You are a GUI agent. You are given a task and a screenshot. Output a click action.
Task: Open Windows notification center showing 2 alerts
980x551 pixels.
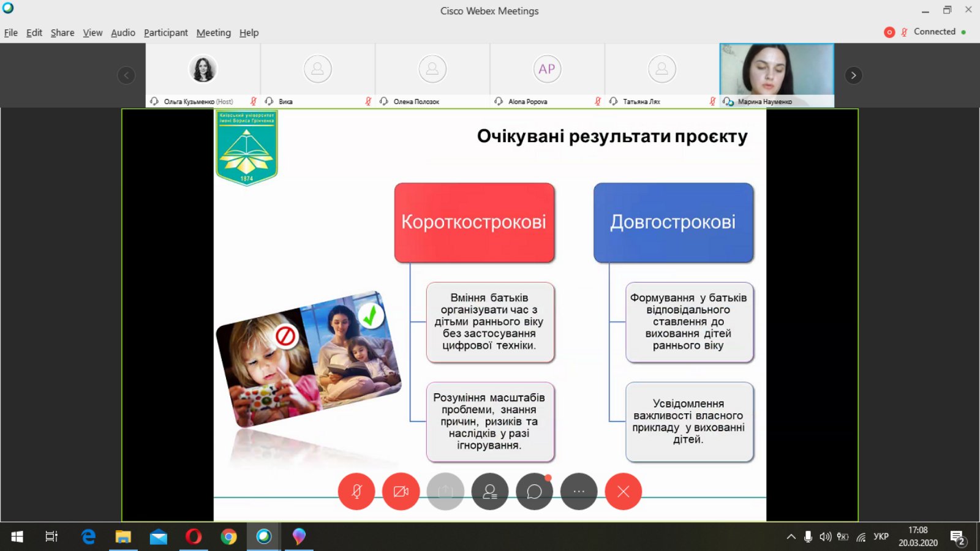pyautogui.click(x=959, y=536)
